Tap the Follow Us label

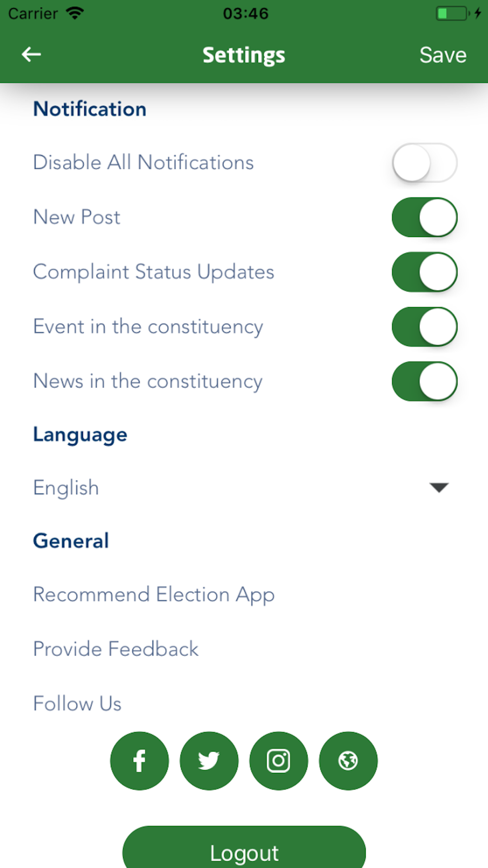[x=77, y=704]
